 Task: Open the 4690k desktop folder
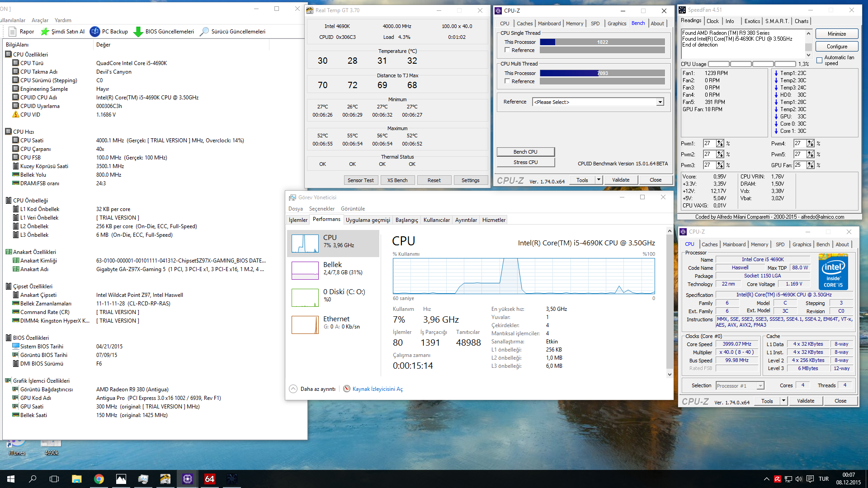coord(51,447)
